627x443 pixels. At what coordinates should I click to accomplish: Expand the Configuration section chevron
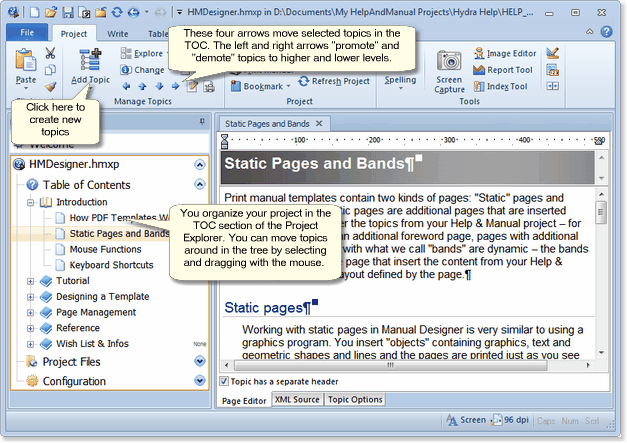(x=199, y=381)
